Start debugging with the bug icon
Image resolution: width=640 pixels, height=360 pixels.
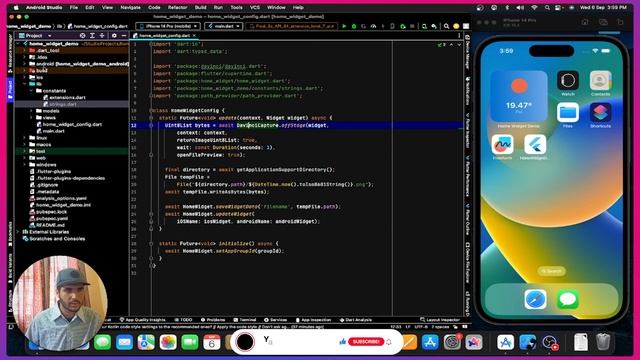pos(354,26)
